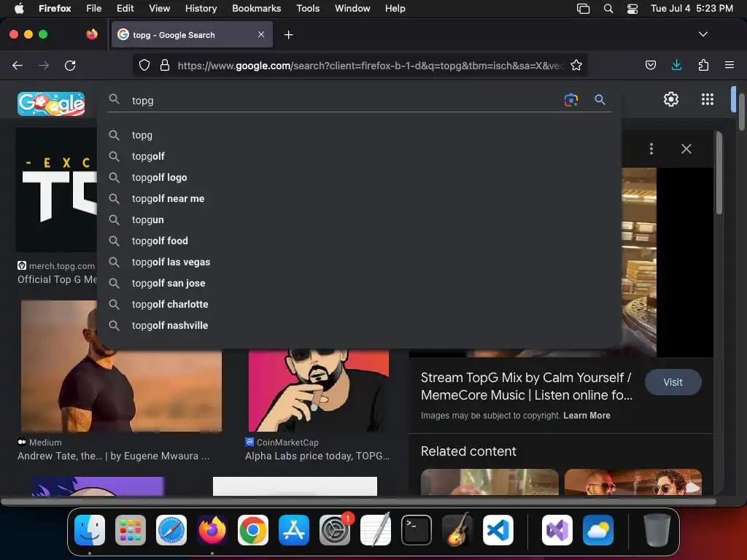
Task: Open the Window menu
Action: (x=352, y=9)
